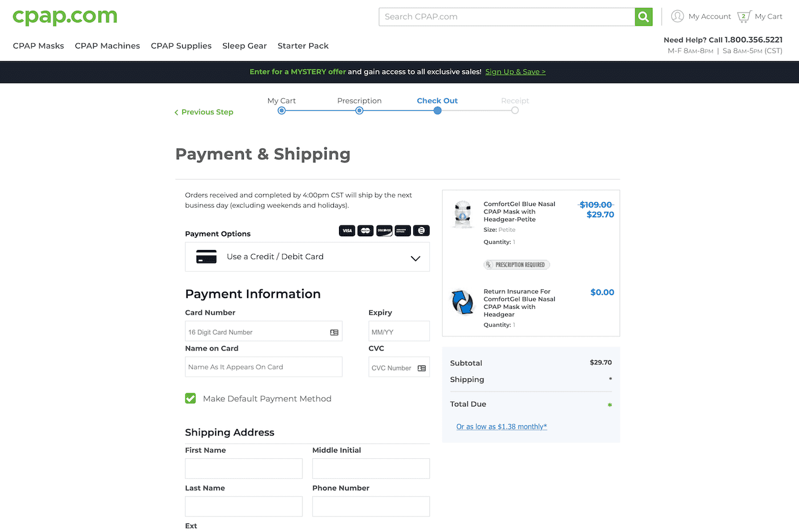Focus the MM/YY expiry field
Viewport: 799px width, 532px height.
pos(399,331)
